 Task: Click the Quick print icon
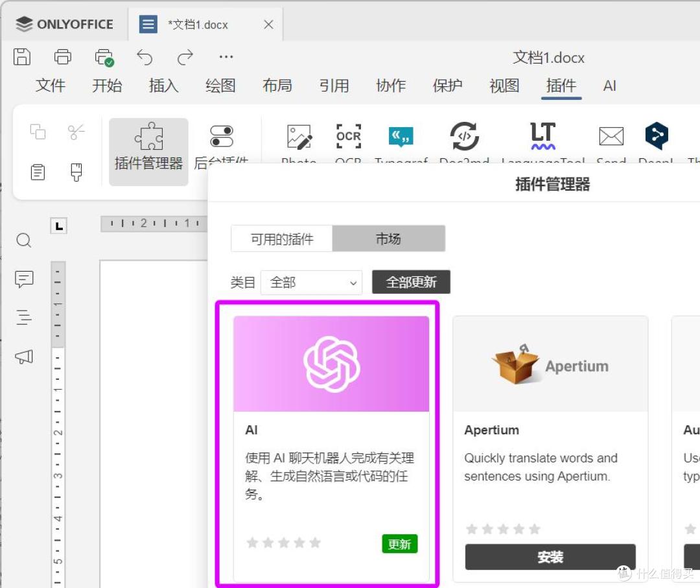click(x=104, y=57)
